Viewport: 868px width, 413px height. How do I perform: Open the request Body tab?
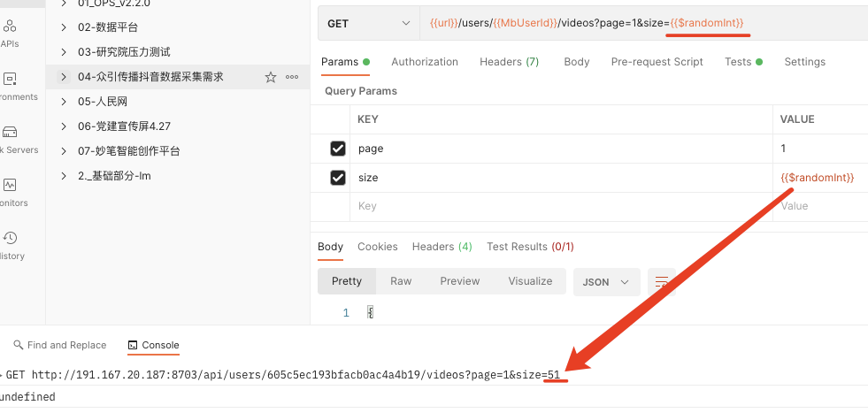(x=576, y=62)
